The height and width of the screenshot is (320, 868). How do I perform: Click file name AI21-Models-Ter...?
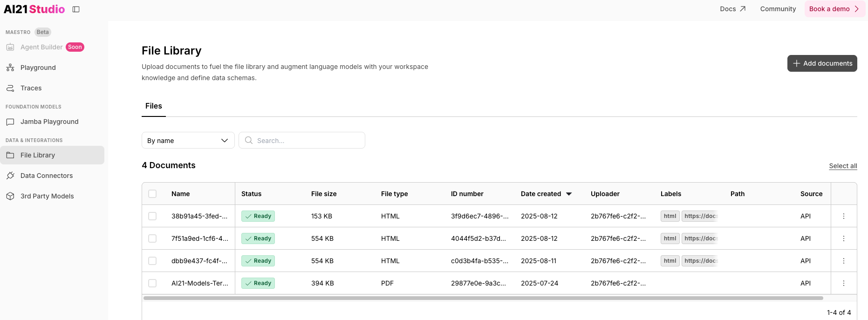(x=200, y=283)
